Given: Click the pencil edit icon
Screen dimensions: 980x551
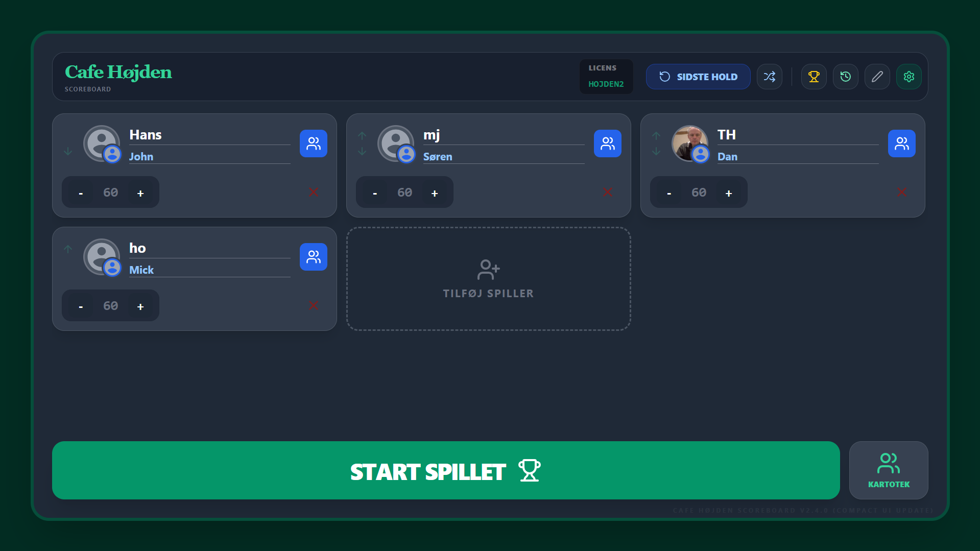Looking at the screenshot, I should [877, 77].
